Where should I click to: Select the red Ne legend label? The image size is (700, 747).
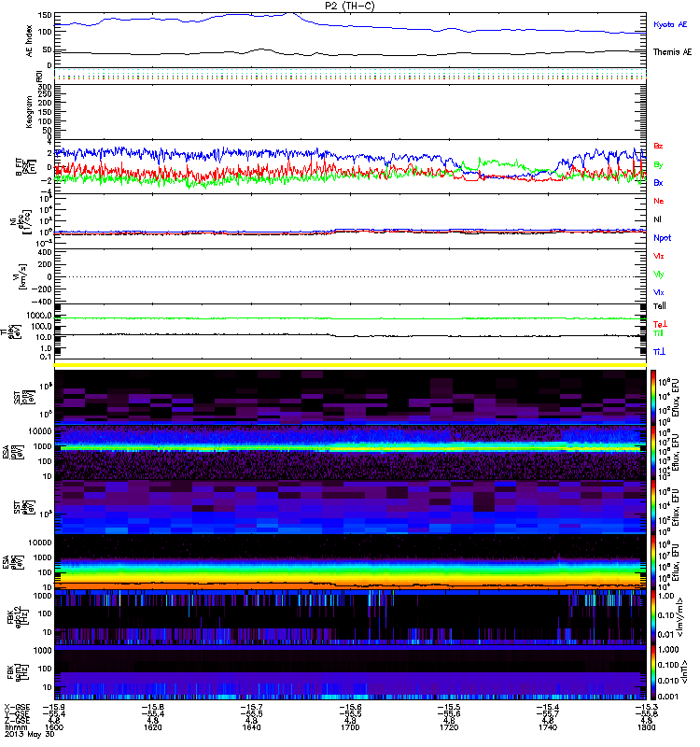(x=659, y=201)
